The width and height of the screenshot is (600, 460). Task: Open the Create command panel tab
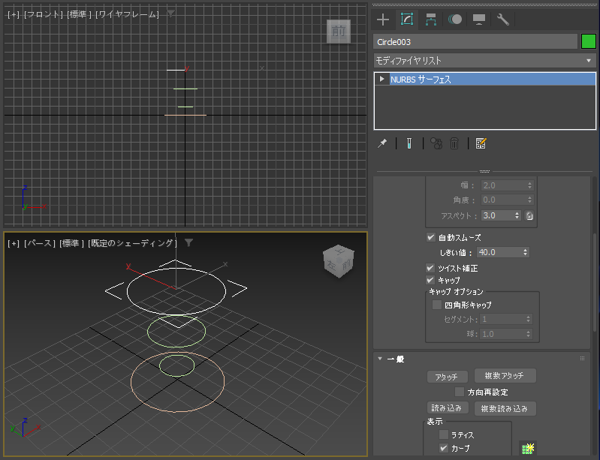(383, 20)
